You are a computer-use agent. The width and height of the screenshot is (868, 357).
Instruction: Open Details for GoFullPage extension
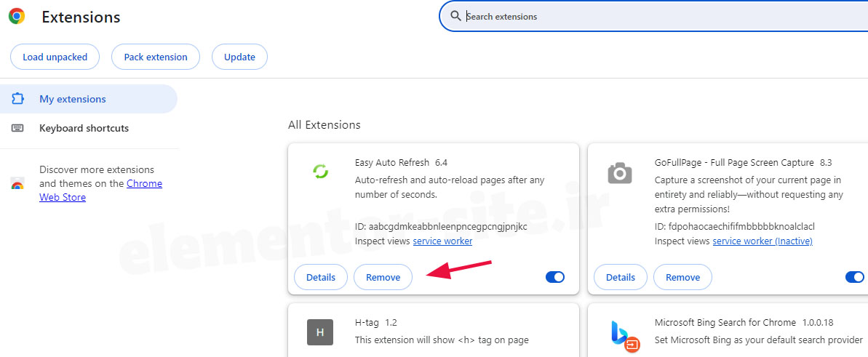click(620, 277)
